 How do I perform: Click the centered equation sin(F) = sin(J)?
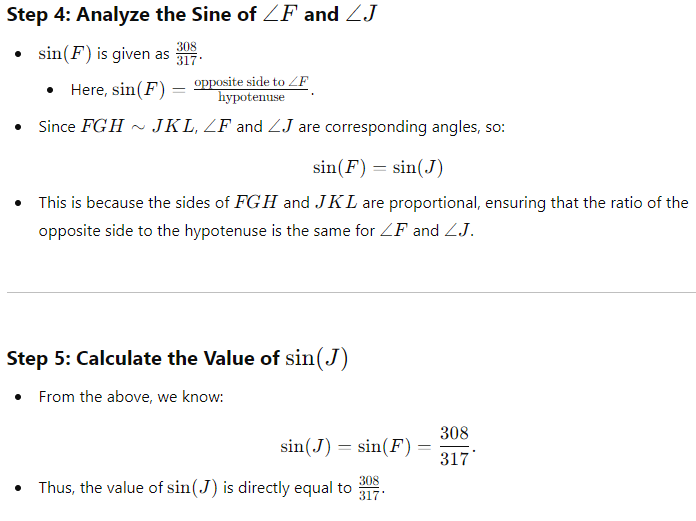378,166
